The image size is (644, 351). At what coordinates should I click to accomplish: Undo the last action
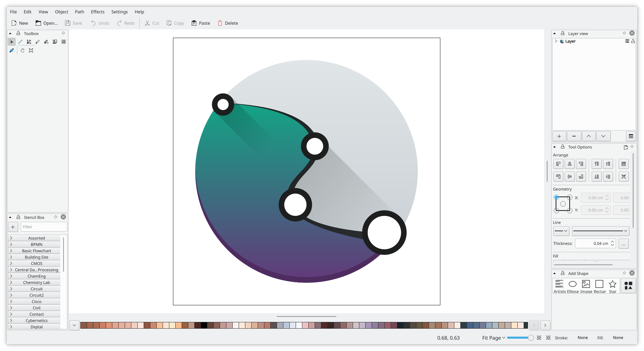[x=100, y=23]
